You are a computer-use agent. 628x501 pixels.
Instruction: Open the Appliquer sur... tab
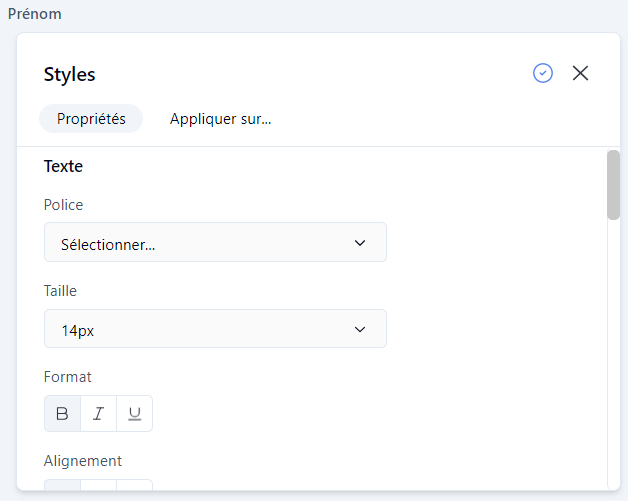point(221,119)
